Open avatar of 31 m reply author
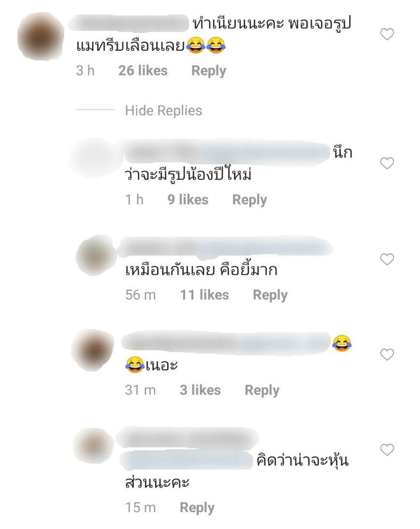Viewport: 420px width, 529px height. [x=93, y=350]
